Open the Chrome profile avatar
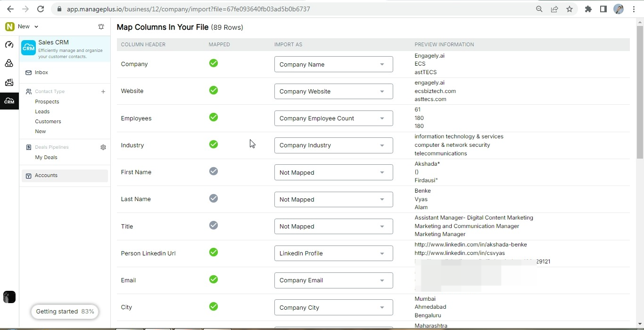 pyautogui.click(x=619, y=9)
